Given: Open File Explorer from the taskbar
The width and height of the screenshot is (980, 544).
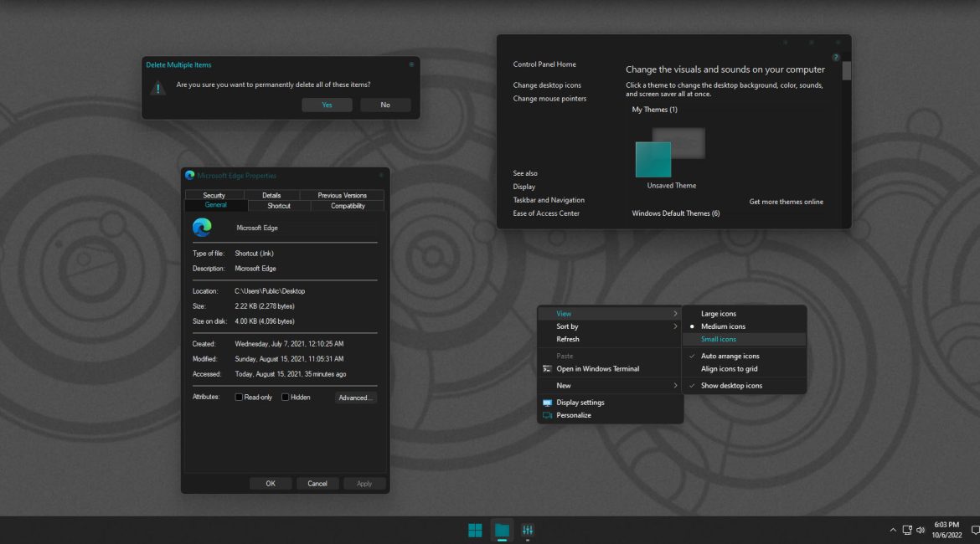Looking at the screenshot, I should tap(502, 530).
